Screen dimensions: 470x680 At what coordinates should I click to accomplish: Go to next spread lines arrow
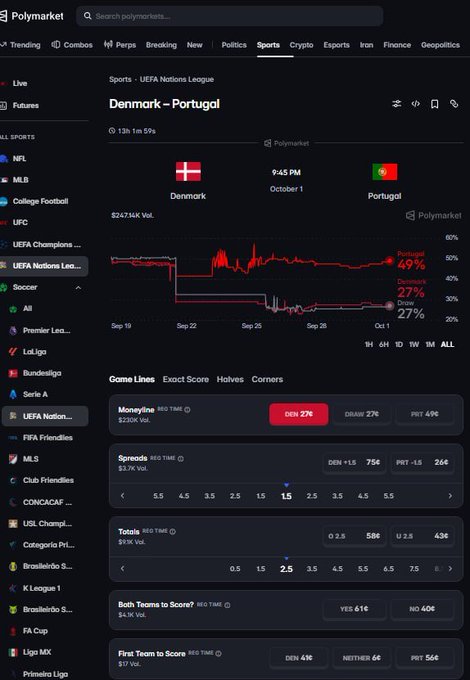(450, 496)
